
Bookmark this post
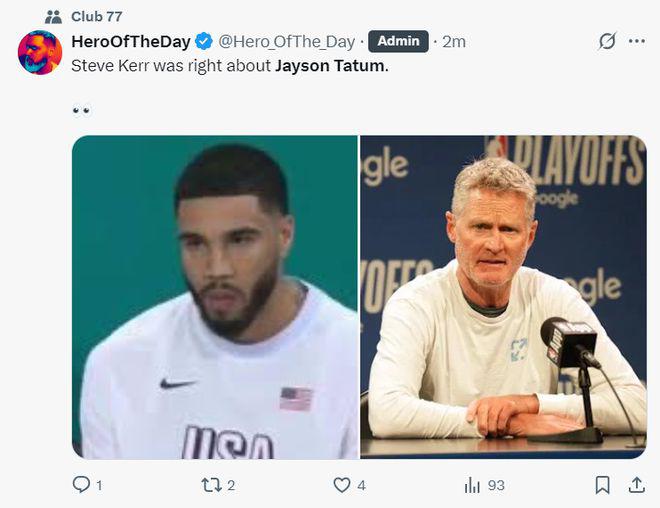click(x=602, y=485)
